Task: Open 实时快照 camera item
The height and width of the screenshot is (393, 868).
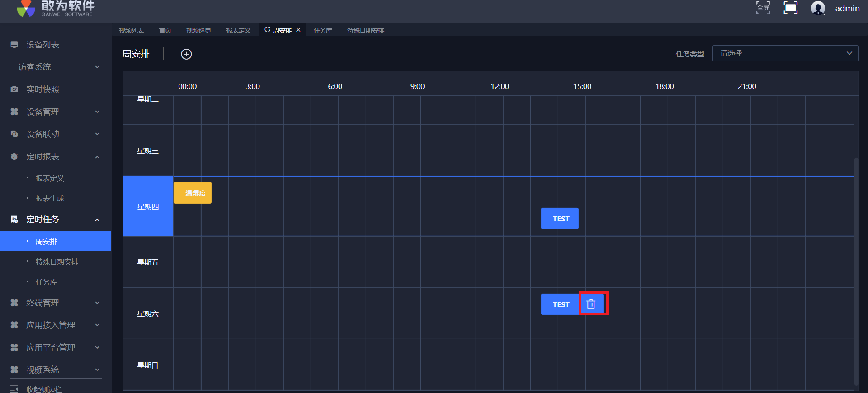Action: pos(42,89)
